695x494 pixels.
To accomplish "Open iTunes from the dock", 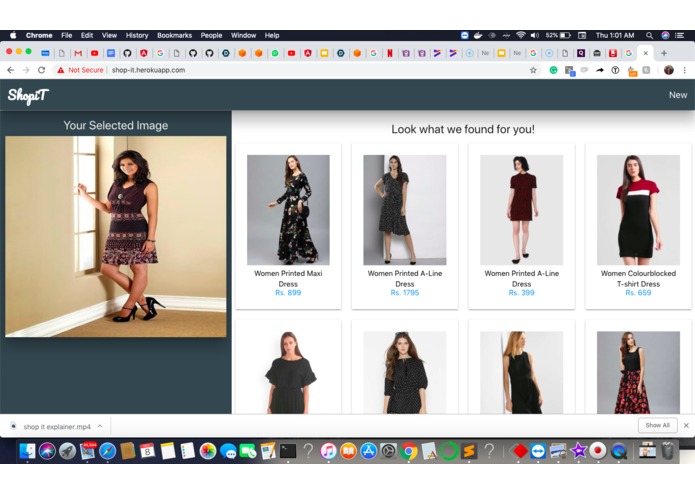I will point(328,451).
